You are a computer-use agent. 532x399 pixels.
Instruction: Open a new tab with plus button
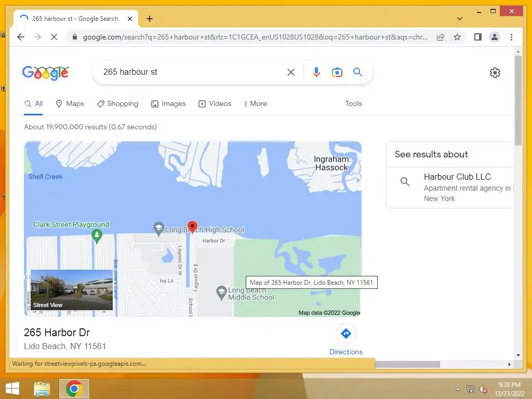pyautogui.click(x=149, y=19)
